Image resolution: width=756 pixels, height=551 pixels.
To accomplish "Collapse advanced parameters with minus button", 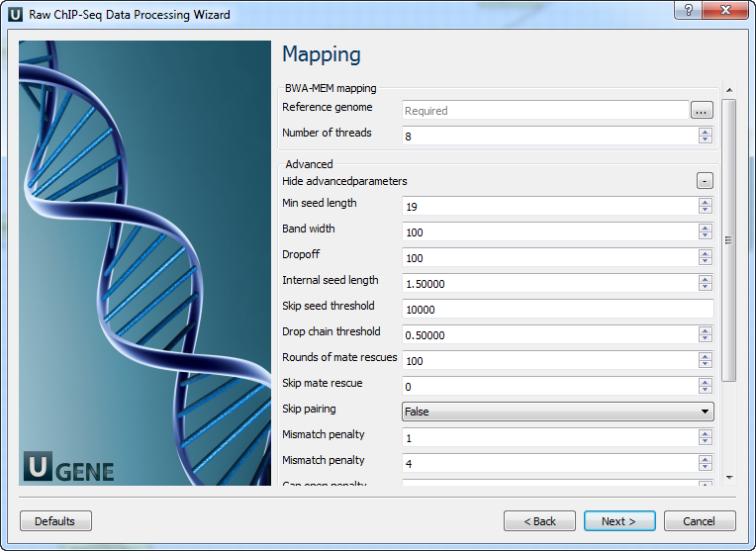I will click(x=705, y=181).
